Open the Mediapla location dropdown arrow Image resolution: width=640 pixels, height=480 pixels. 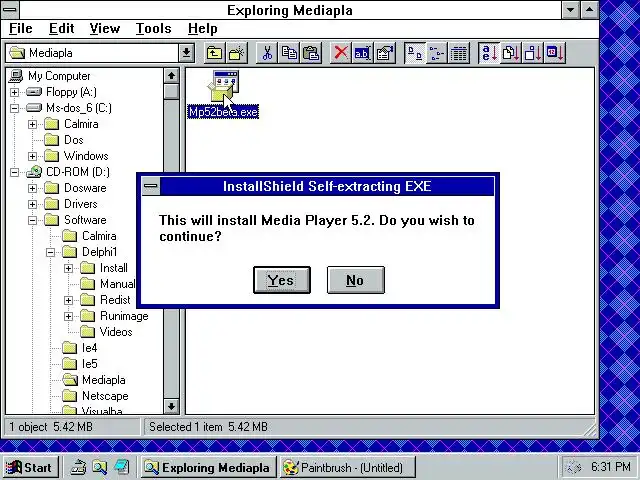point(186,53)
